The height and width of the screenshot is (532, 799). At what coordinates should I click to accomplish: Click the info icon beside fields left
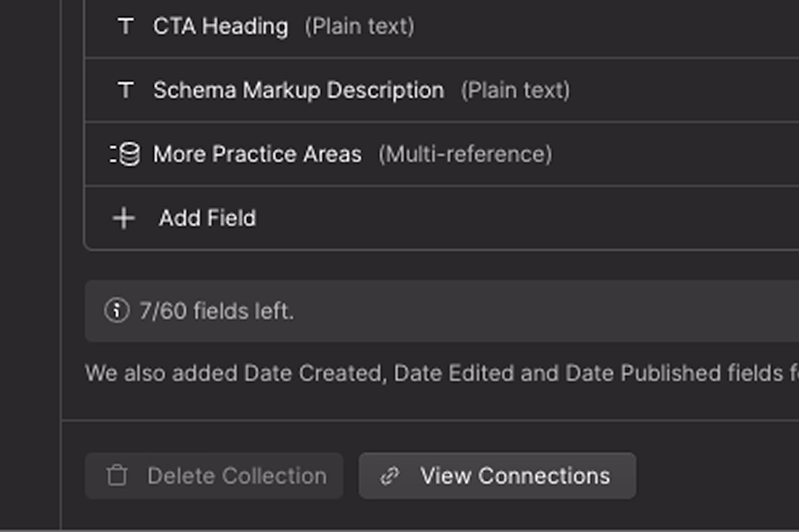click(x=116, y=311)
